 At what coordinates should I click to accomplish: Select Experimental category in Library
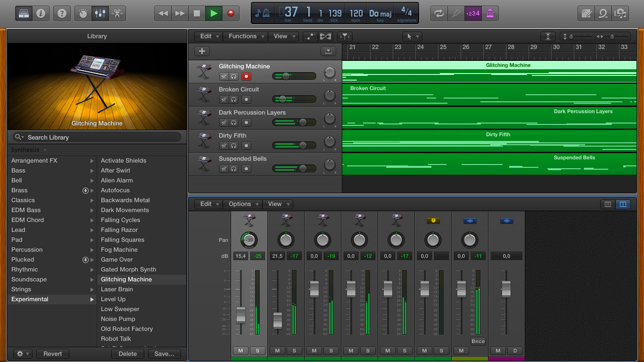pyautogui.click(x=52, y=299)
